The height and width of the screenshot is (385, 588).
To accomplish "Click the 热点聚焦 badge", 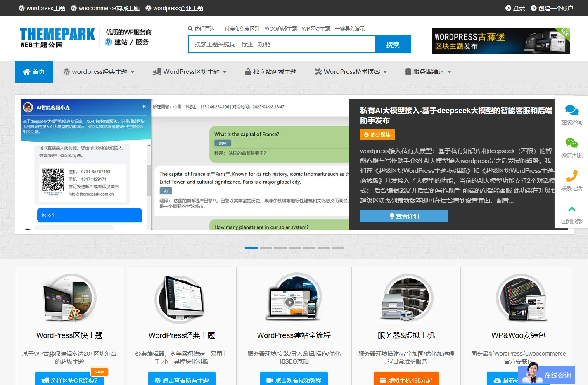I will (377, 135).
